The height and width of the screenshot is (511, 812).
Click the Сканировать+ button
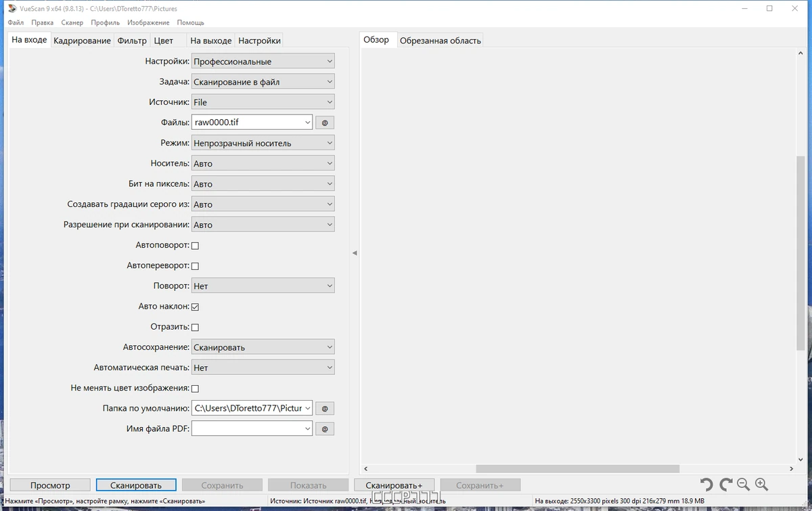(x=394, y=485)
